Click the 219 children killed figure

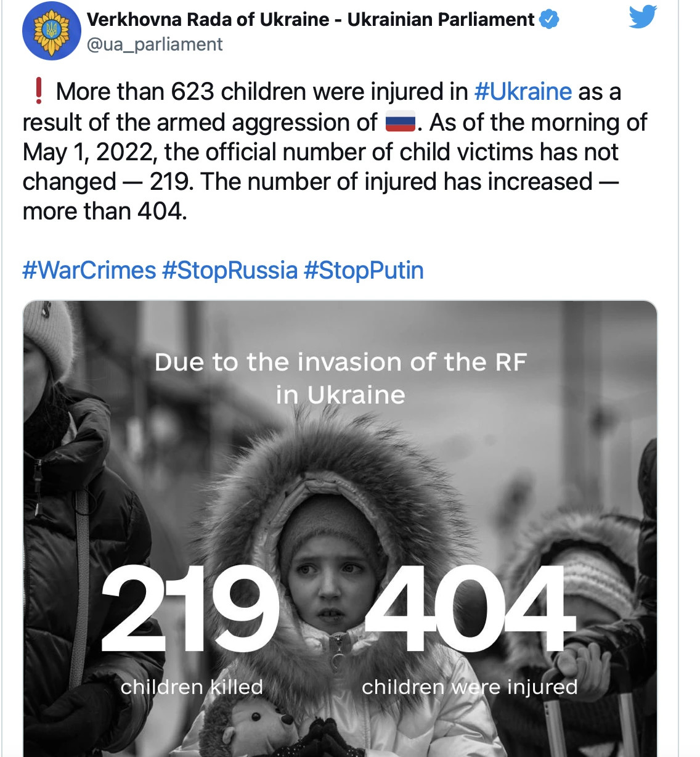coord(190,609)
